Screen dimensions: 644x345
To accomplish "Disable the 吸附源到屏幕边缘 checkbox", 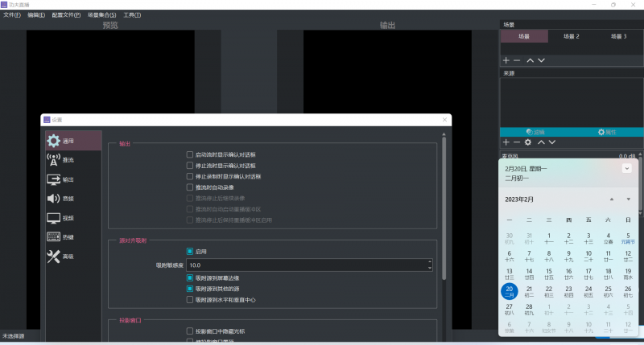I will point(190,277).
